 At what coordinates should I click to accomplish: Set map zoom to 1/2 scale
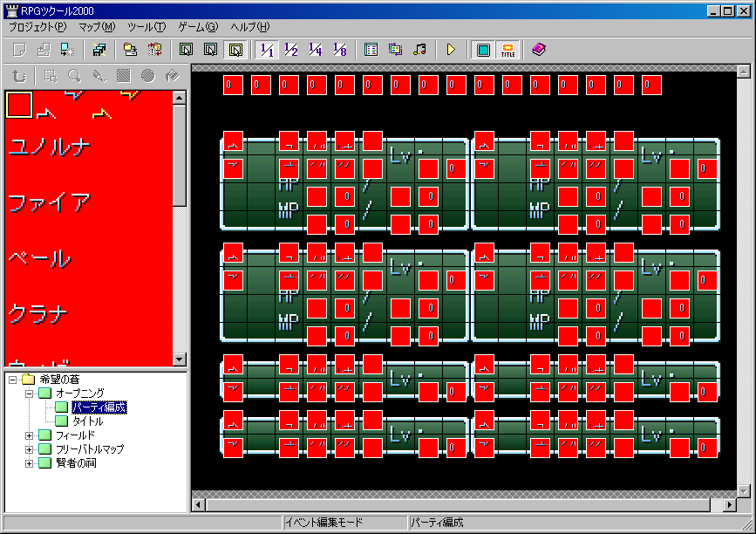point(291,50)
